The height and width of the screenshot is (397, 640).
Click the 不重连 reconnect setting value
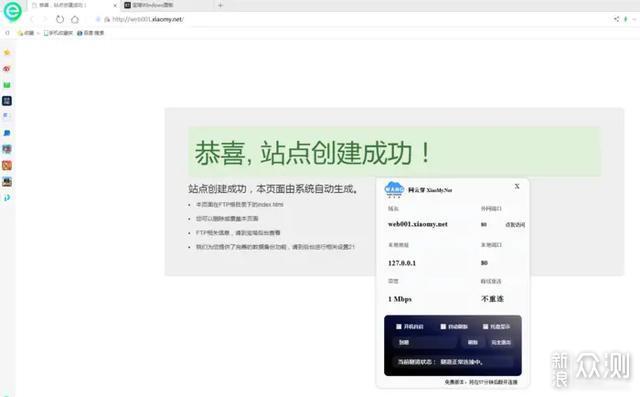click(492, 299)
